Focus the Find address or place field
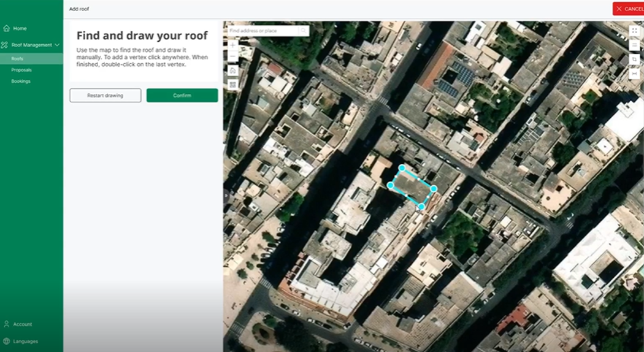 point(263,31)
